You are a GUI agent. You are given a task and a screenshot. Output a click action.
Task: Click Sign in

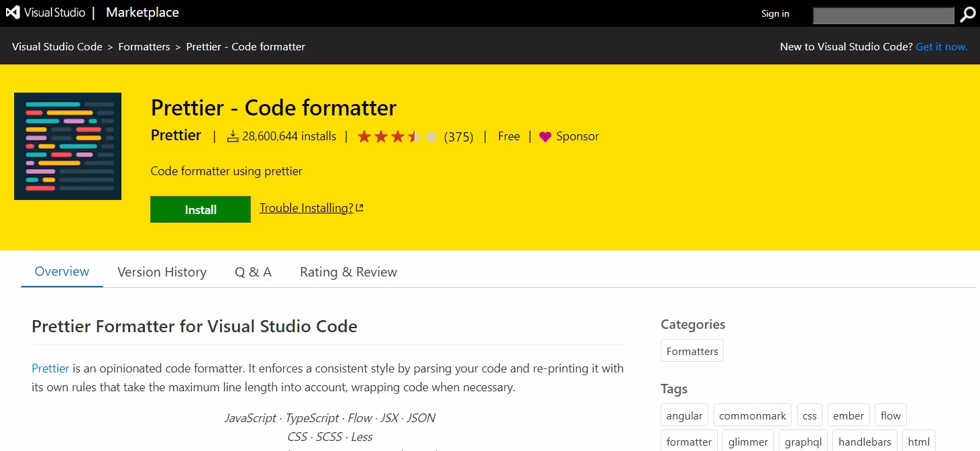775,13
